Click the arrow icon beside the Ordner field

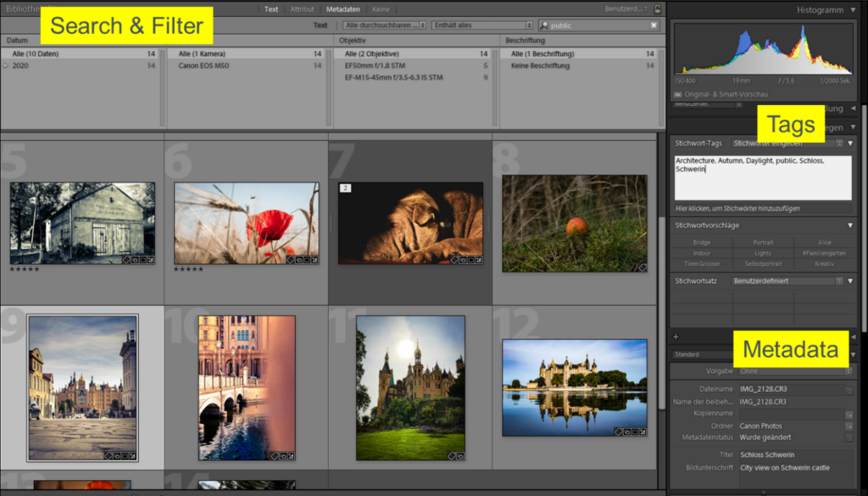(x=849, y=426)
